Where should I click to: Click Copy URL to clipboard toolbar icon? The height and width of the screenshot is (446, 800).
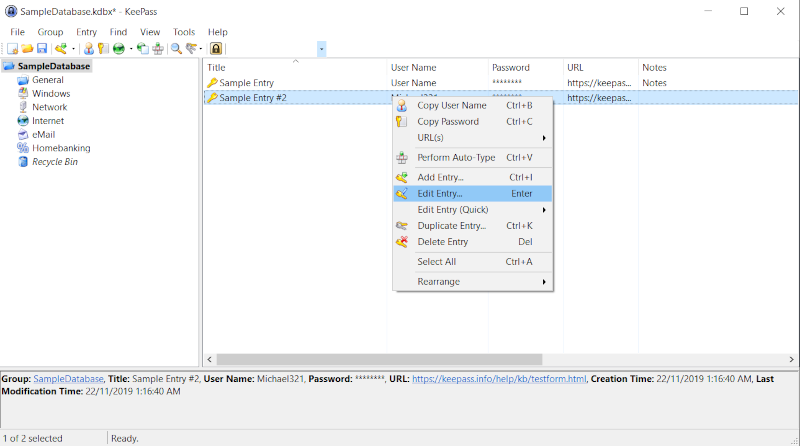tap(143, 49)
